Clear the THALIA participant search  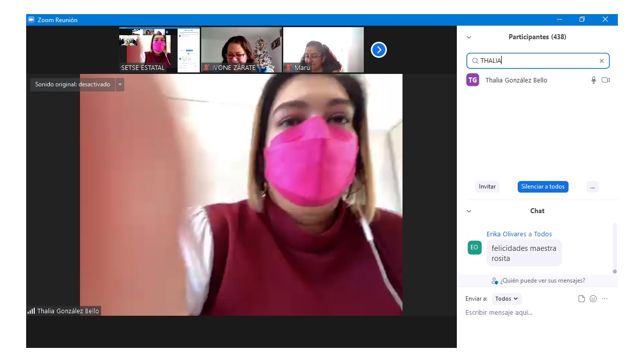(601, 61)
